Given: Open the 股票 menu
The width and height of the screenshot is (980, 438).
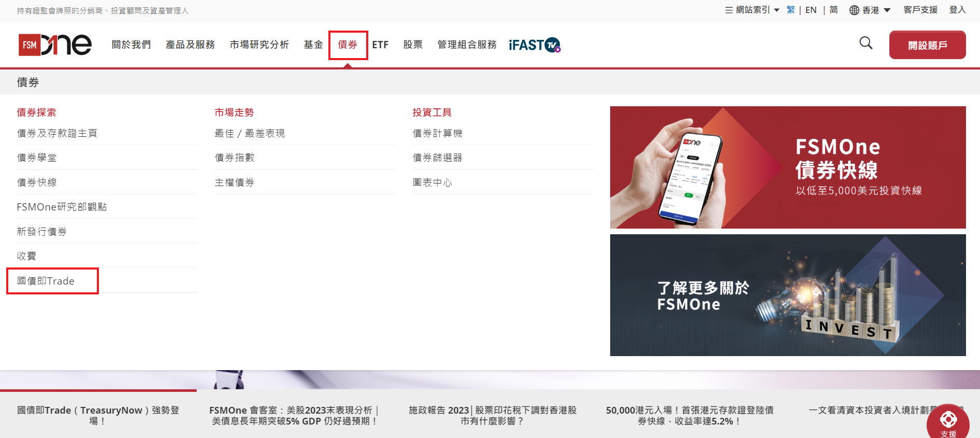Looking at the screenshot, I should [x=413, y=45].
